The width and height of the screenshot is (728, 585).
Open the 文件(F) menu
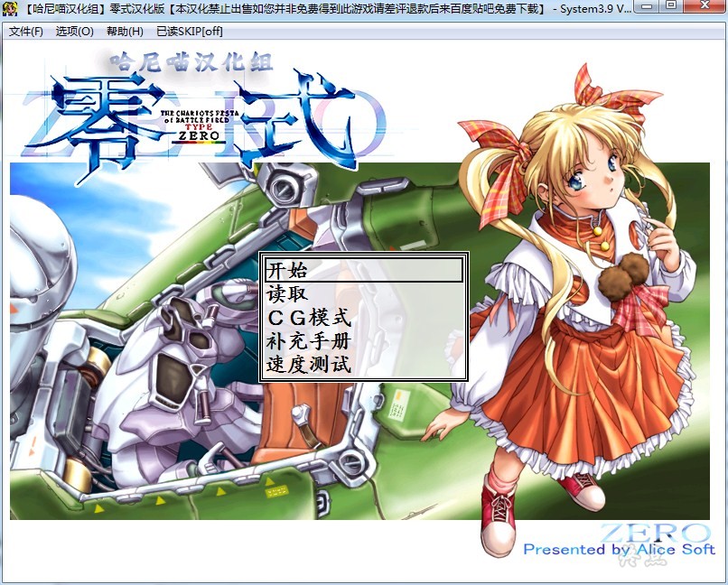click(x=26, y=32)
